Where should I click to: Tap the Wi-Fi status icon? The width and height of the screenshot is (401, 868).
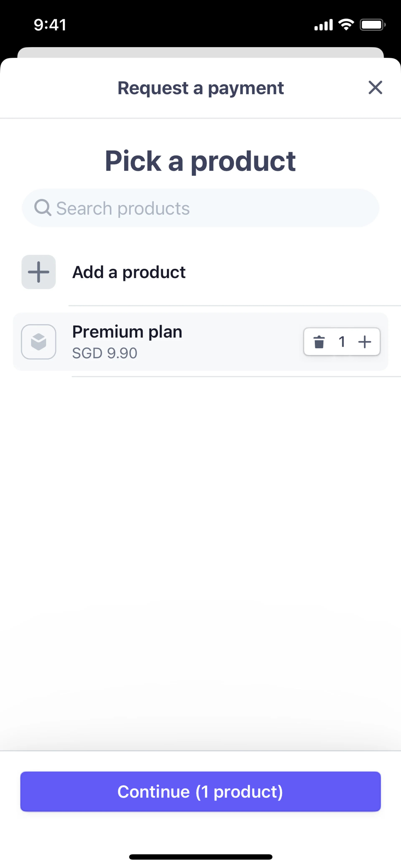click(346, 25)
